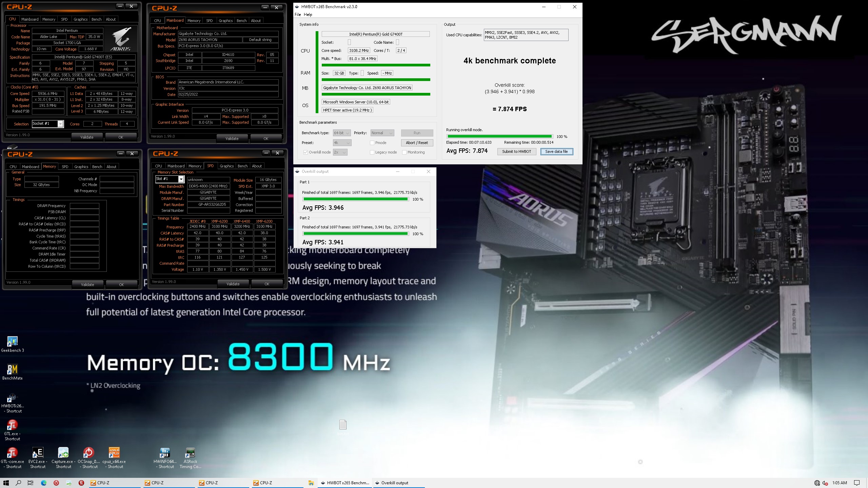Click Save data file button
Screen dimensions: 868x488
(x=556, y=151)
